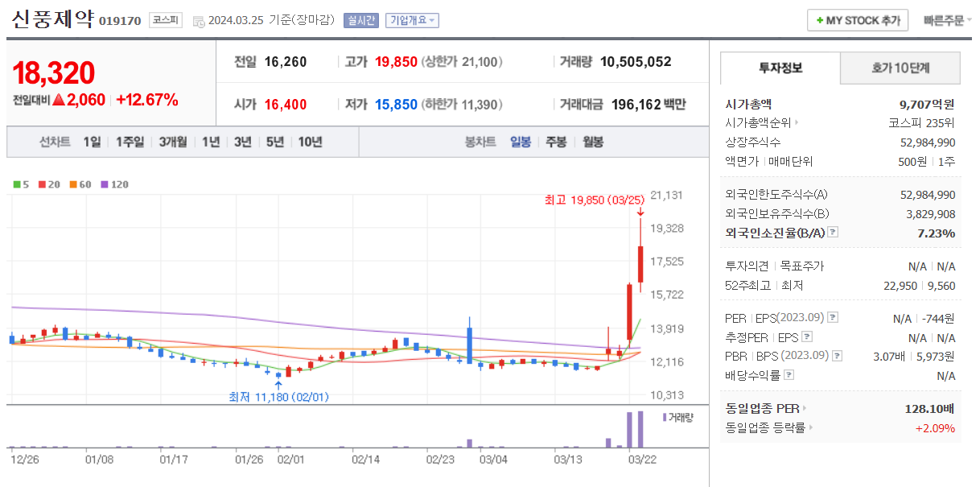980x487 pixels.
Task: Click the red up-triangle price change icon
Action: (x=60, y=100)
